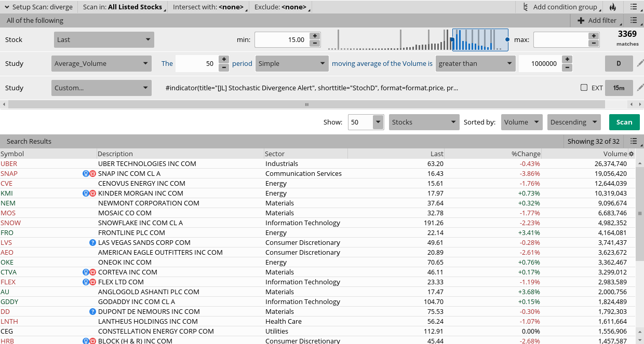Increase the max price with plus stepper
The width and height of the screenshot is (644, 344).
(x=594, y=36)
